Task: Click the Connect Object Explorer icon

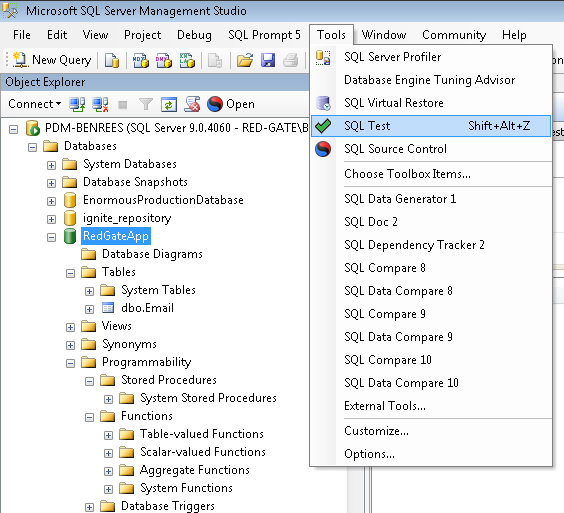Action: pyautogui.click(x=77, y=104)
